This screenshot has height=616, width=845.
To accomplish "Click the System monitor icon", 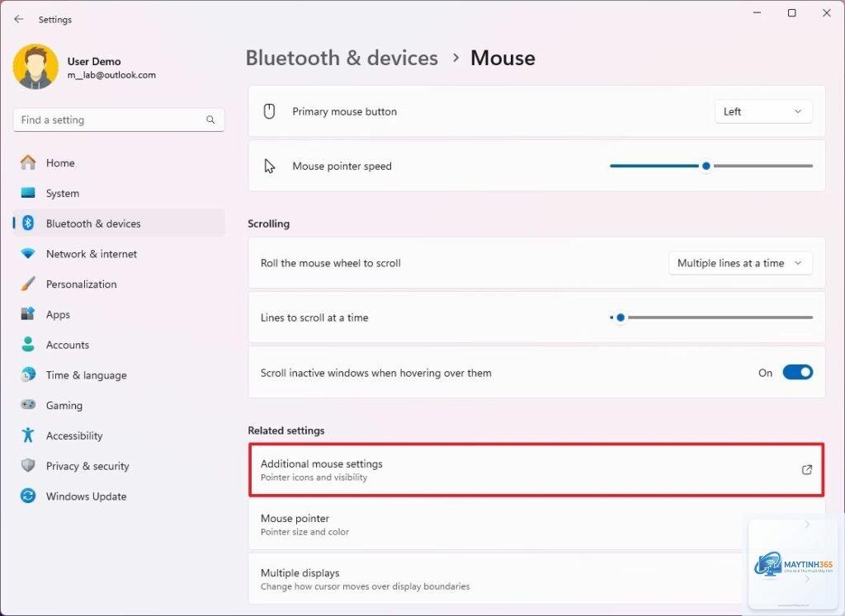I will (x=28, y=193).
